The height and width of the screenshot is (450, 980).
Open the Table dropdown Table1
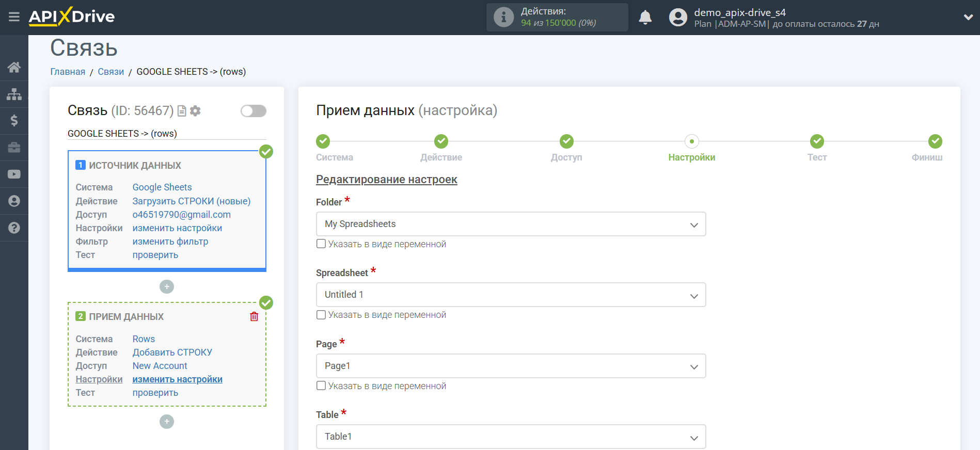511,437
